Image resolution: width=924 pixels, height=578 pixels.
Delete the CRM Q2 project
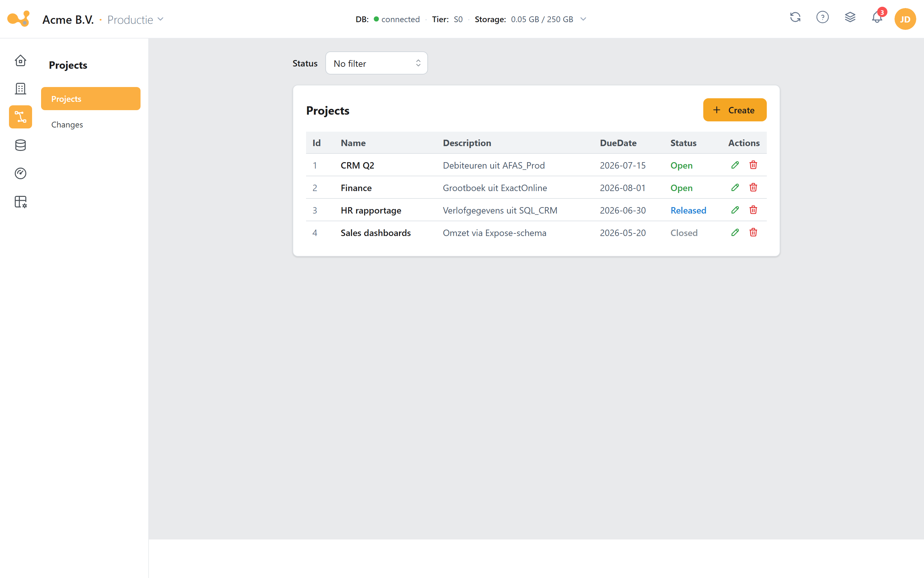click(753, 165)
